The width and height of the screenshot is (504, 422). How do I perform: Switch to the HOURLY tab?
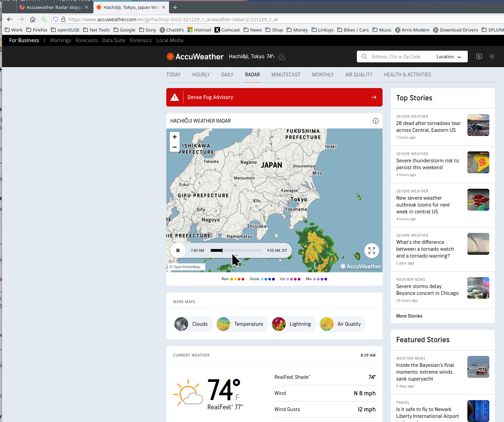pyautogui.click(x=201, y=75)
